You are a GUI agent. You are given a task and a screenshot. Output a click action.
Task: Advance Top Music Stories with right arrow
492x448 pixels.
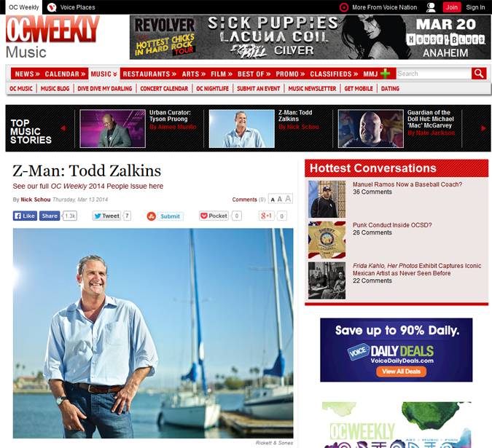pos(483,128)
